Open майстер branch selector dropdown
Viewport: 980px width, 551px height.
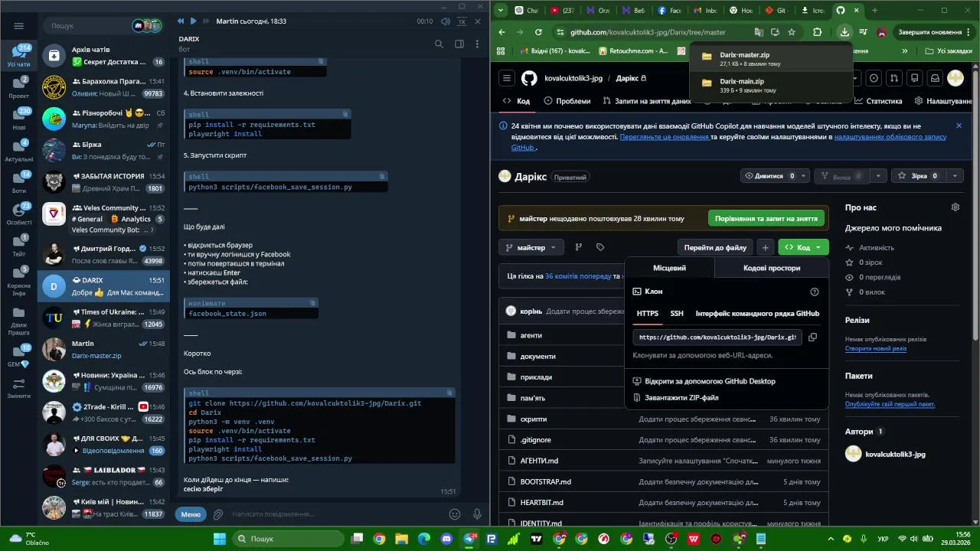pos(531,247)
